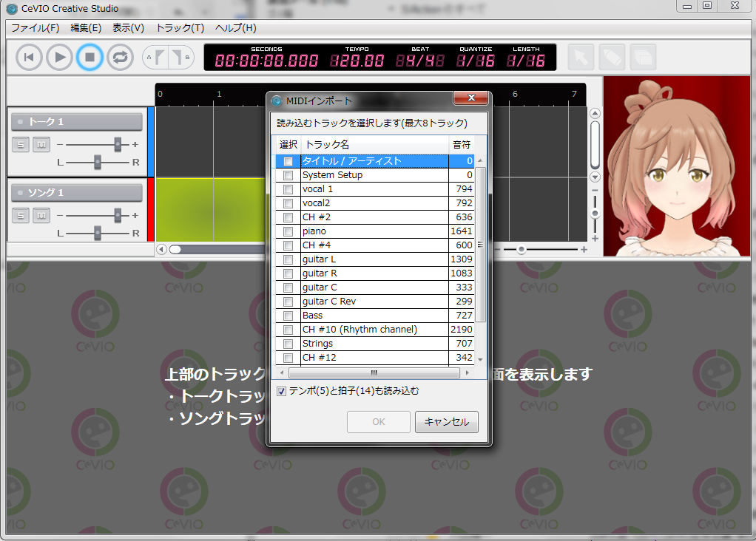The height and width of the screenshot is (541, 756).
Task: Click the quantize display value
Action: pos(476,61)
